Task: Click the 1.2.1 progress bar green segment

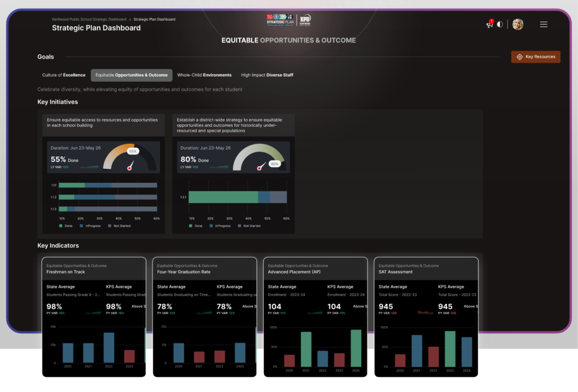Action: pyautogui.click(x=223, y=197)
